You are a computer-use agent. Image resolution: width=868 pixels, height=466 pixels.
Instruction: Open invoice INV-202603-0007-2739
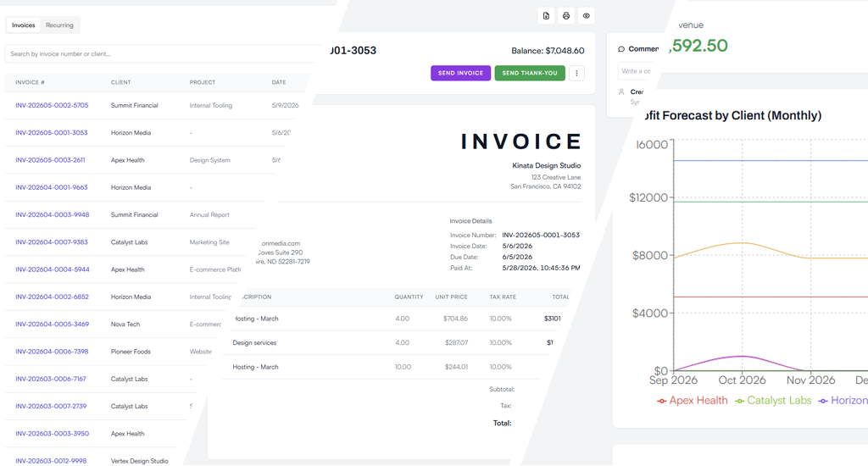pyautogui.click(x=51, y=406)
